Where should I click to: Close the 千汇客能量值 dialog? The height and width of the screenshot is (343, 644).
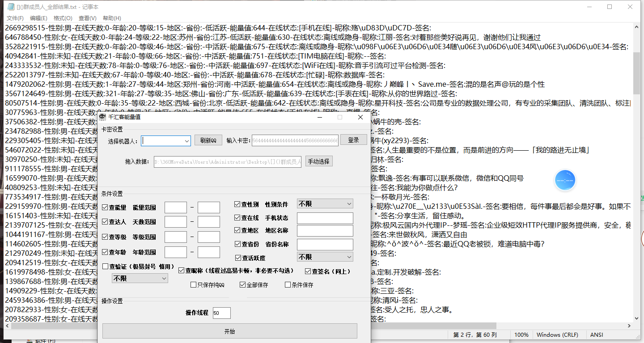[360, 117]
